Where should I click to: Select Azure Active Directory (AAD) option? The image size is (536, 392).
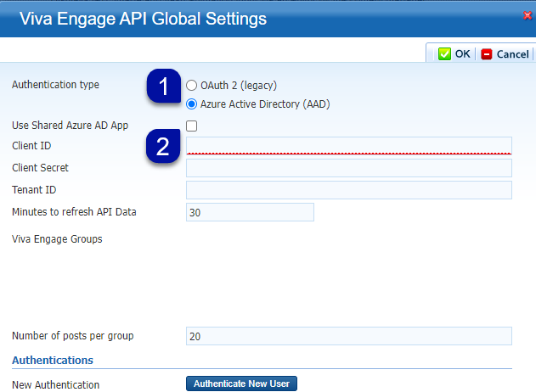pyautogui.click(x=191, y=104)
